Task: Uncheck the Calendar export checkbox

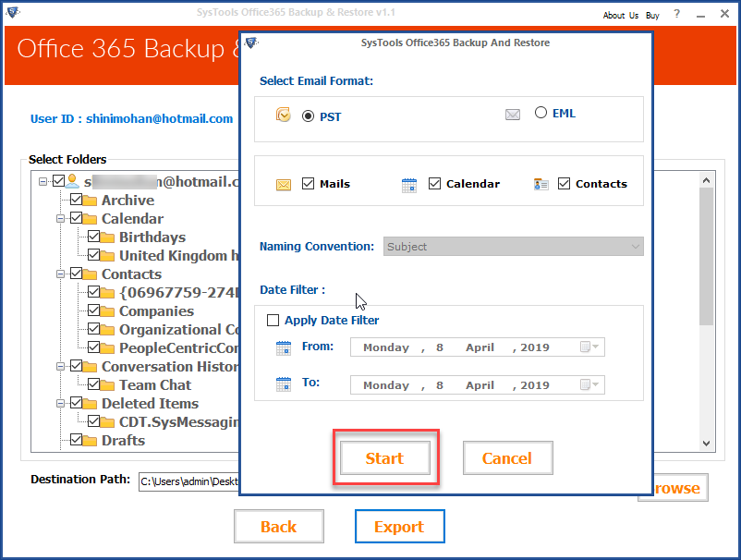Action: (434, 183)
